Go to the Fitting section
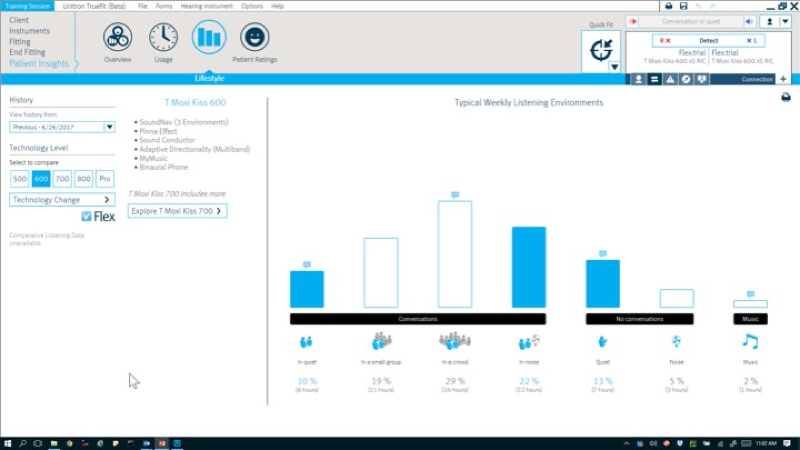The image size is (800, 450). (x=20, y=41)
